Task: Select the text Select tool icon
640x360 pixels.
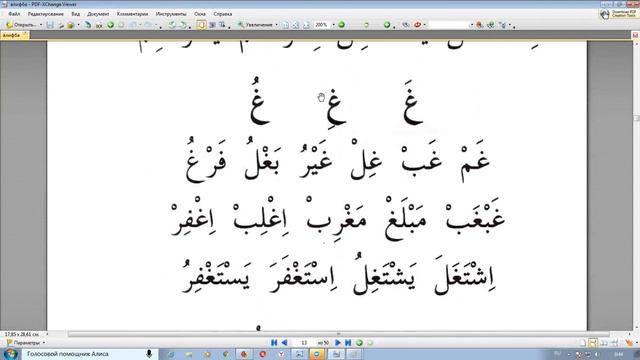Action: click(222, 25)
